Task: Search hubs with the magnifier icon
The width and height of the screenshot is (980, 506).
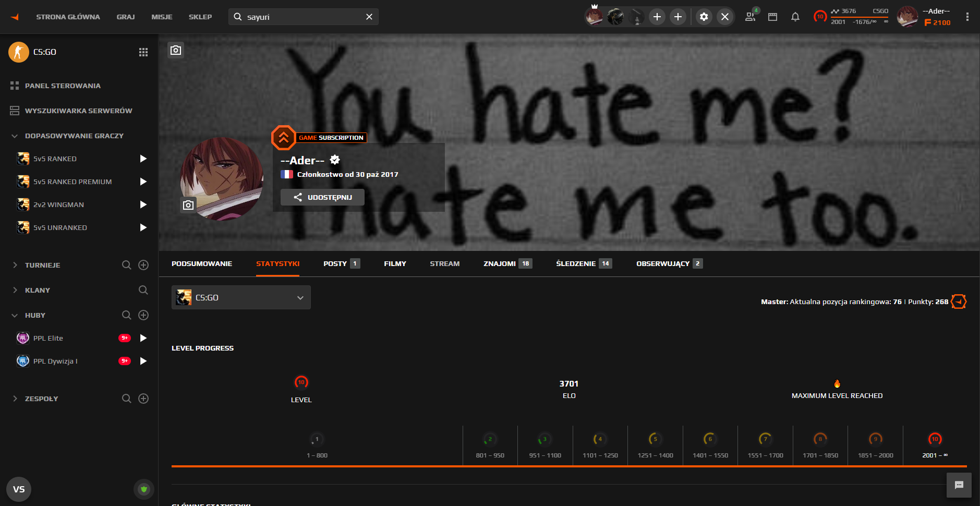Action: point(126,315)
